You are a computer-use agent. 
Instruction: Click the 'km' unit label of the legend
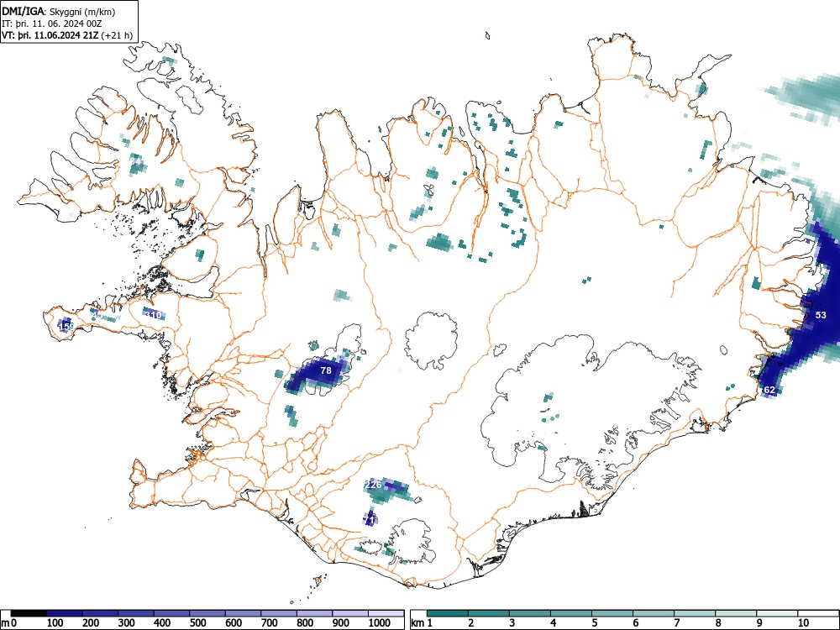coord(417,623)
